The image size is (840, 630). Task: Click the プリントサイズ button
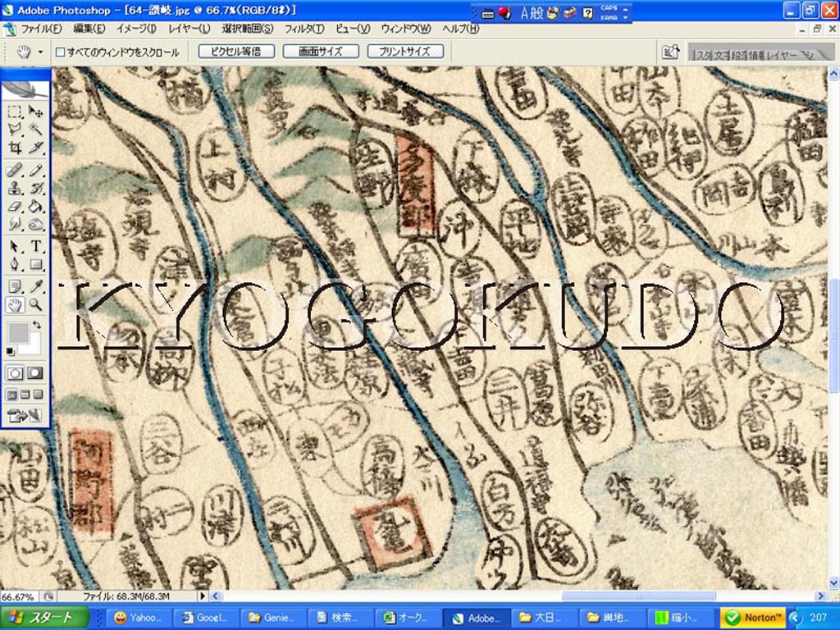point(405,52)
